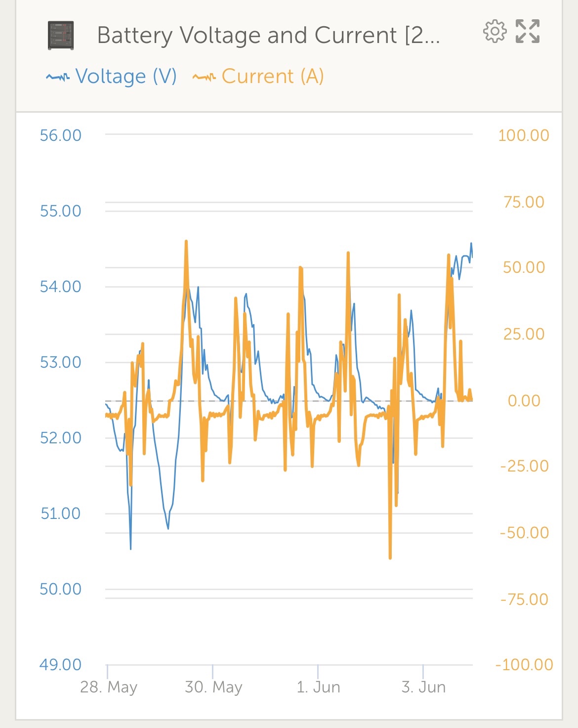Click the 49.00 voltage axis label
This screenshot has height=728, width=578.
(x=60, y=665)
